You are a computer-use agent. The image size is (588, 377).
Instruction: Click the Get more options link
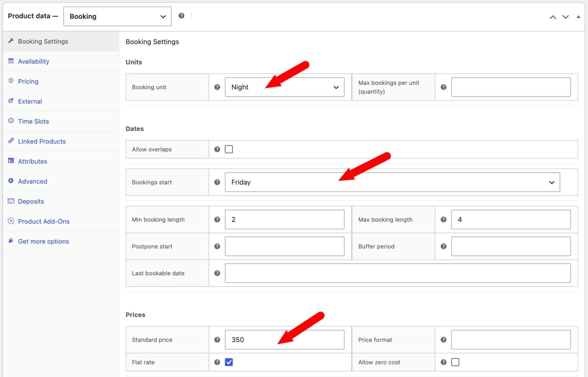(x=61, y=241)
